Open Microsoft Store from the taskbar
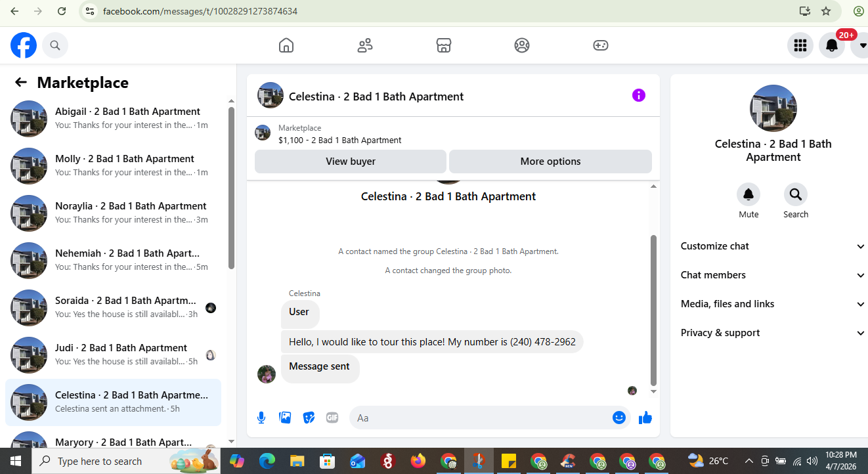The width and height of the screenshot is (868, 474). pyautogui.click(x=328, y=461)
